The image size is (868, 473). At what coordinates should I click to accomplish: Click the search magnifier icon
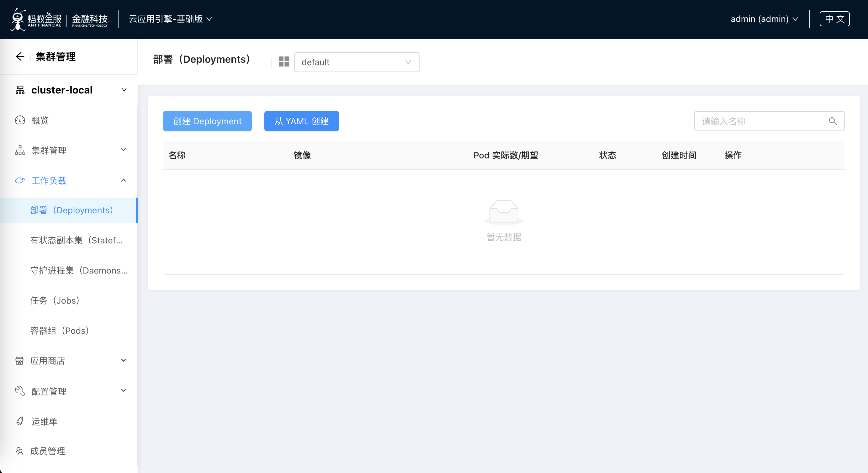pos(832,121)
